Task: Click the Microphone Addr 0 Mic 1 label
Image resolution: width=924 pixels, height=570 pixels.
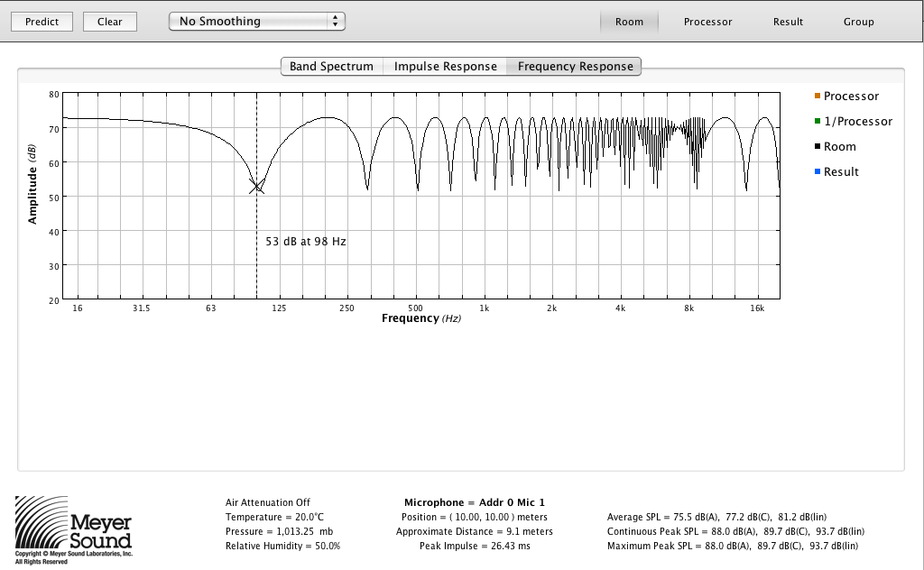Action: (474, 502)
